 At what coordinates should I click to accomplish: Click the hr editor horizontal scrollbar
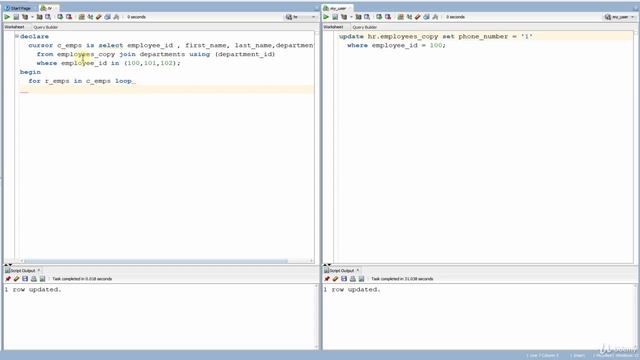click(x=156, y=261)
